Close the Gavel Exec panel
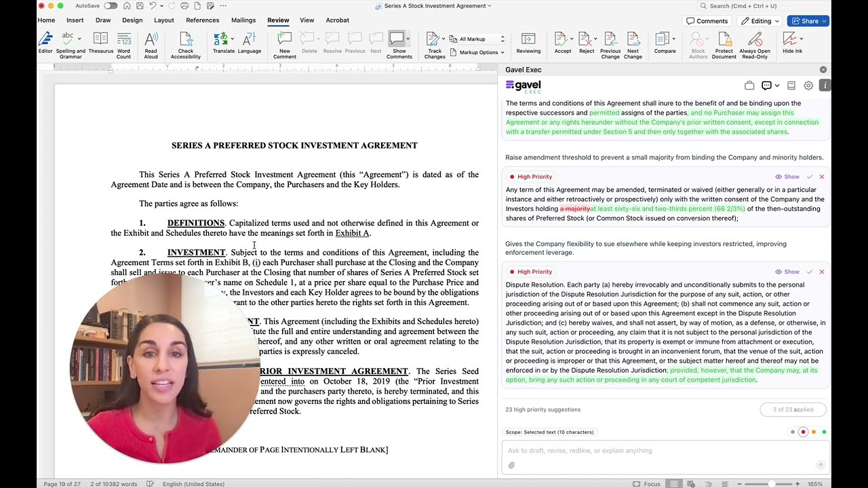The height and width of the screenshot is (488, 868). 823,70
